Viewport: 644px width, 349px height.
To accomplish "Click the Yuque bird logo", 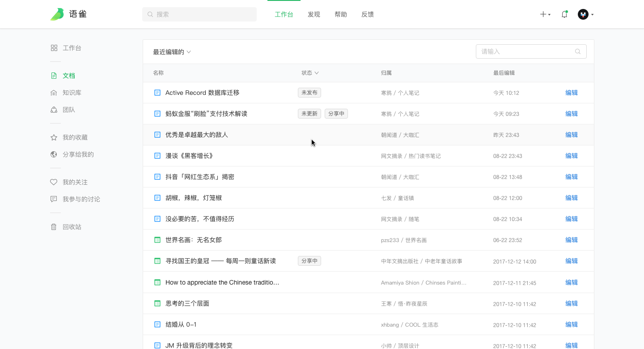I will [x=57, y=14].
